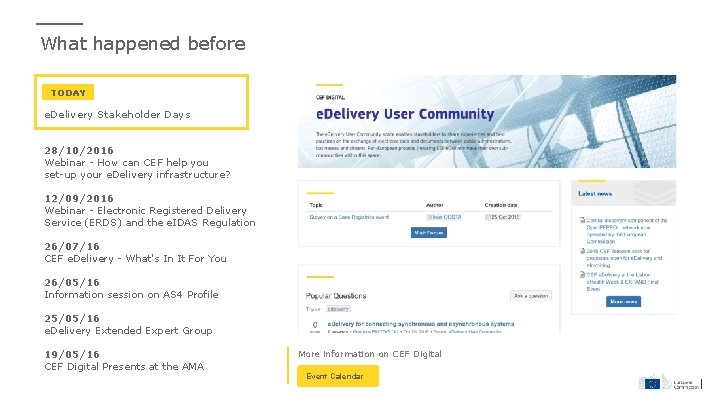Click the eDelivery topic tag
The width and height of the screenshot is (720, 405).
click(x=339, y=309)
